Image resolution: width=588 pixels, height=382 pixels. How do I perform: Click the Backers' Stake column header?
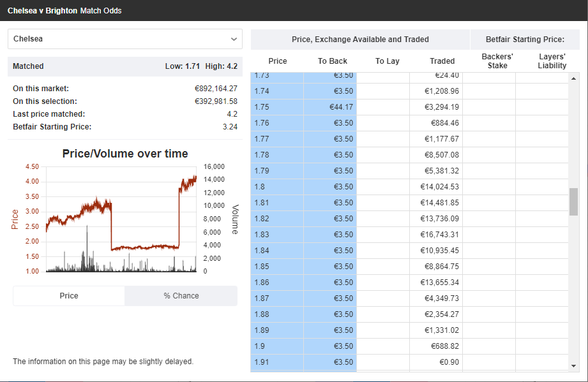[497, 61]
